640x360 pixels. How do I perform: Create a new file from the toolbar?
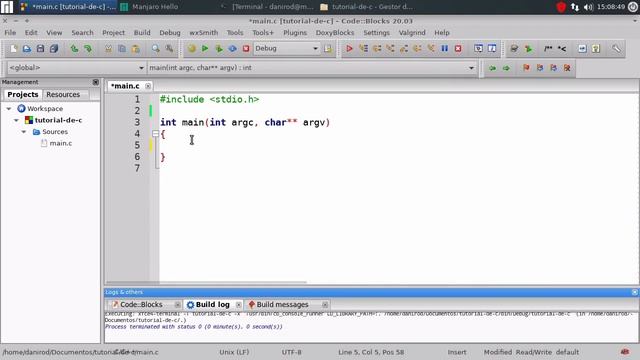click(13, 49)
